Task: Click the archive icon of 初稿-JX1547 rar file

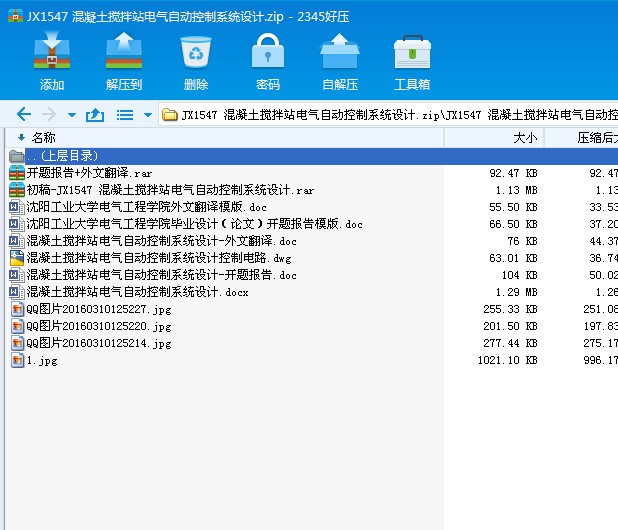Action: click(17, 190)
